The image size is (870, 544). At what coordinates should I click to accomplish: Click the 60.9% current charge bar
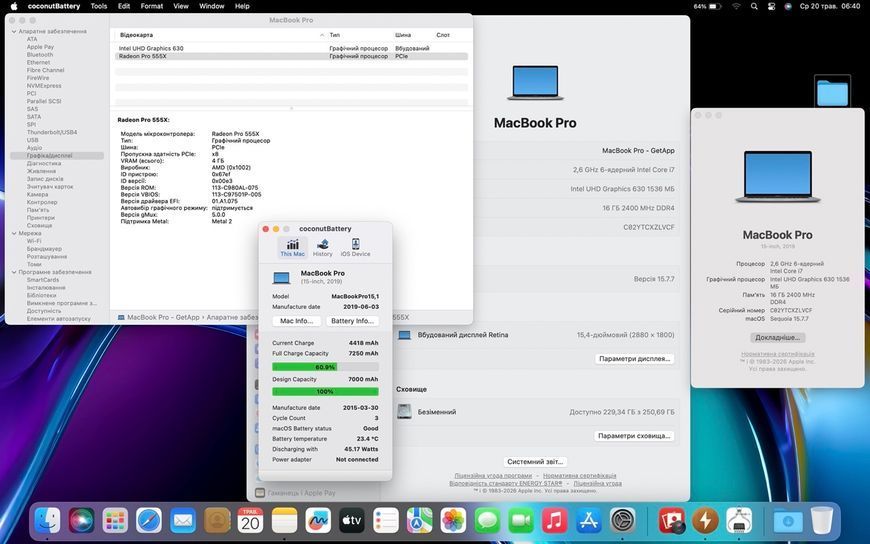325,367
